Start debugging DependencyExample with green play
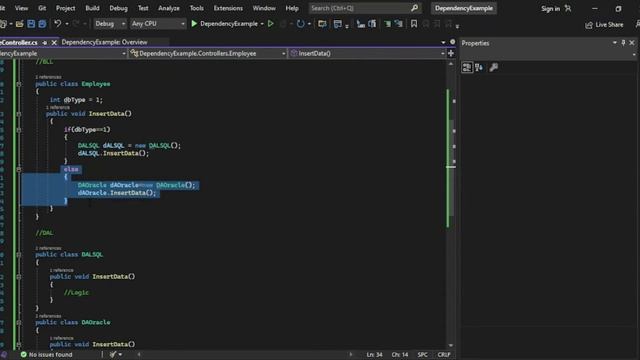This screenshot has height=360, width=640. pos(194,24)
